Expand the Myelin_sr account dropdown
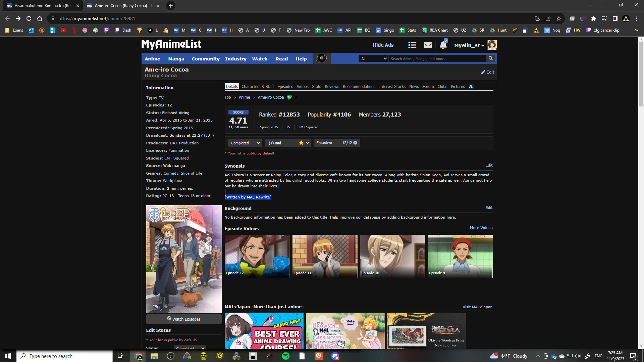This screenshot has width=644, height=362. click(469, 45)
